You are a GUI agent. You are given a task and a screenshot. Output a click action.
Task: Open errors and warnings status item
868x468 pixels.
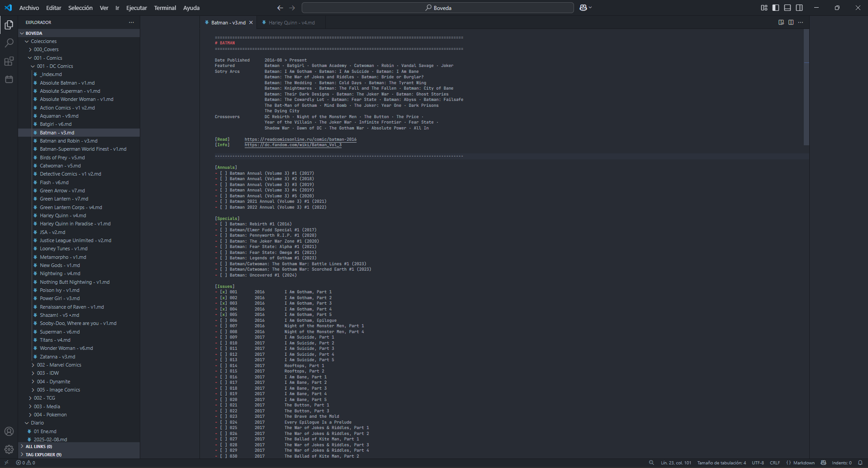25,463
